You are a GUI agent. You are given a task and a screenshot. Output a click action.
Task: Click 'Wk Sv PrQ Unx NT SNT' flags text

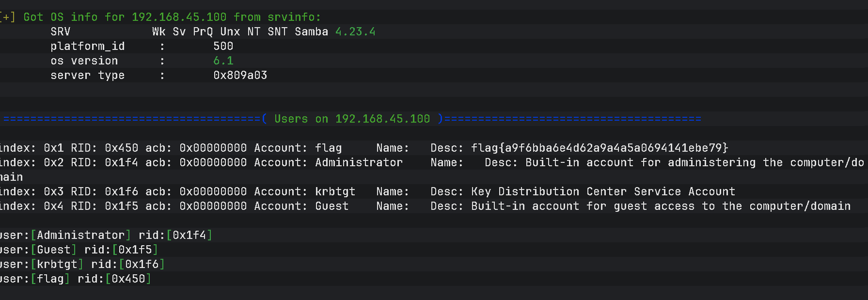point(220,32)
